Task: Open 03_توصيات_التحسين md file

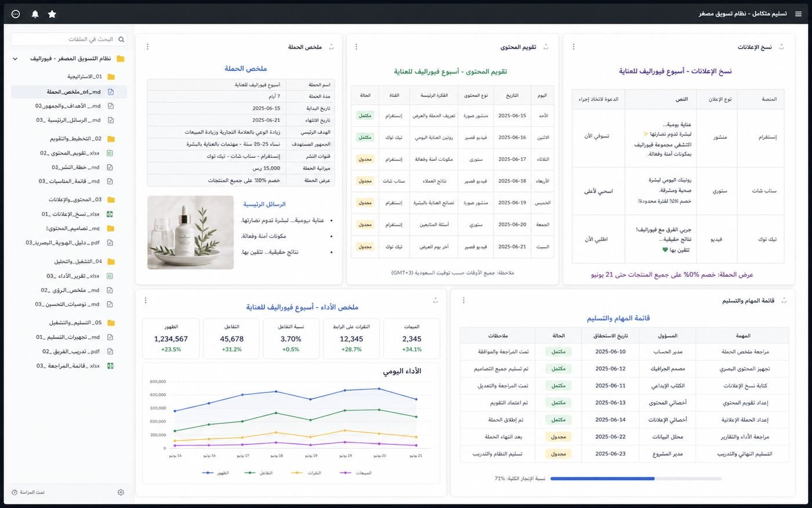Action: tap(69, 304)
